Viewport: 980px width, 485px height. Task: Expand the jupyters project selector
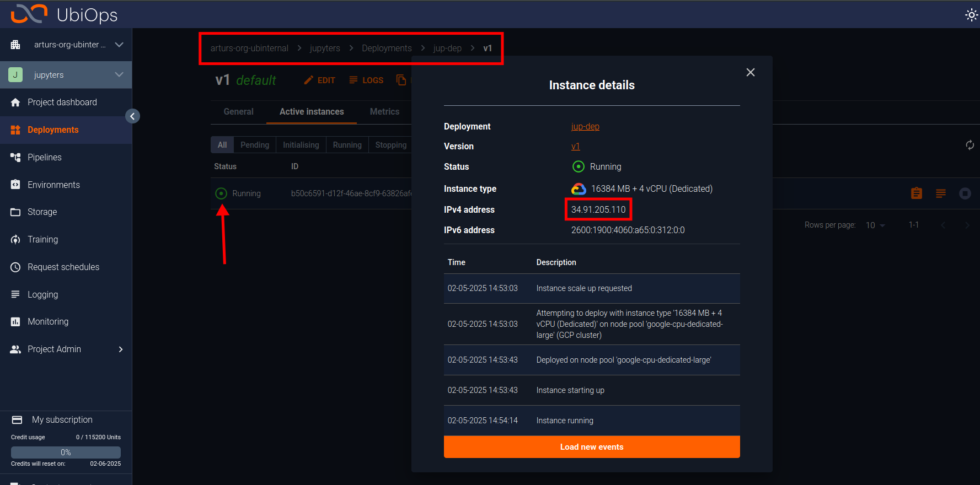(x=66, y=75)
